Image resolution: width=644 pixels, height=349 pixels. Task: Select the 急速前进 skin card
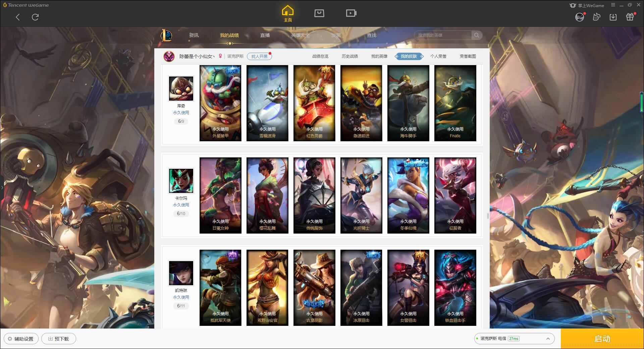(361, 103)
